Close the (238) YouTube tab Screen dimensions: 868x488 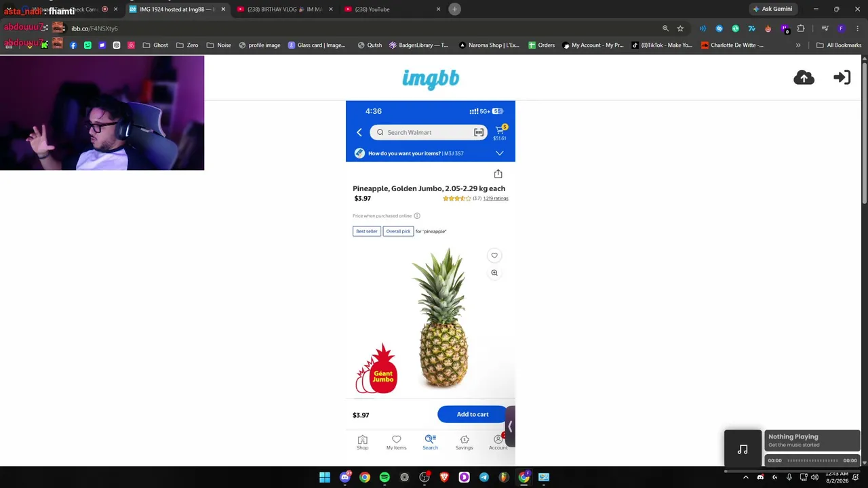(x=438, y=9)
